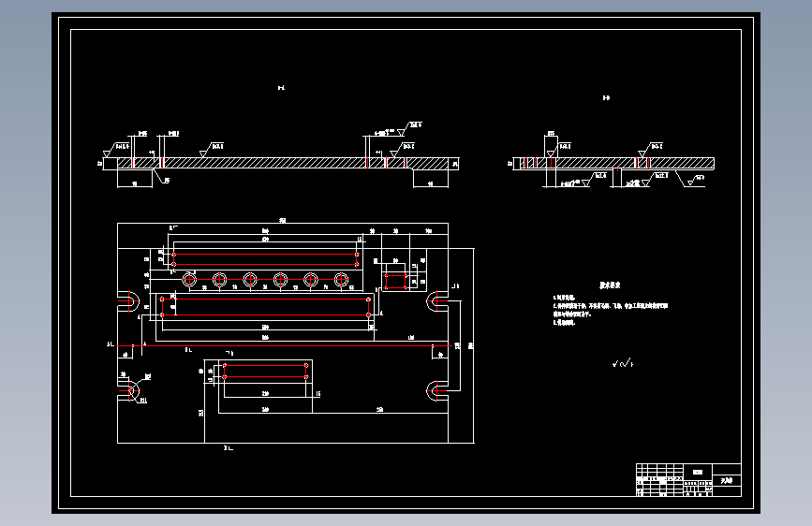Click the lower U-shaped notch on the plate's left edge
The width and height of the screenshot is (812, 526).
tap(128, 391)
